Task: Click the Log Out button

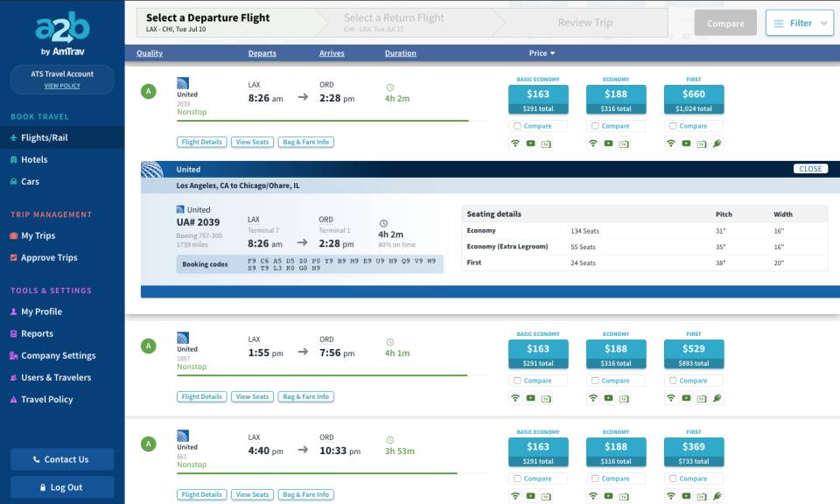Action: (62, 487)
